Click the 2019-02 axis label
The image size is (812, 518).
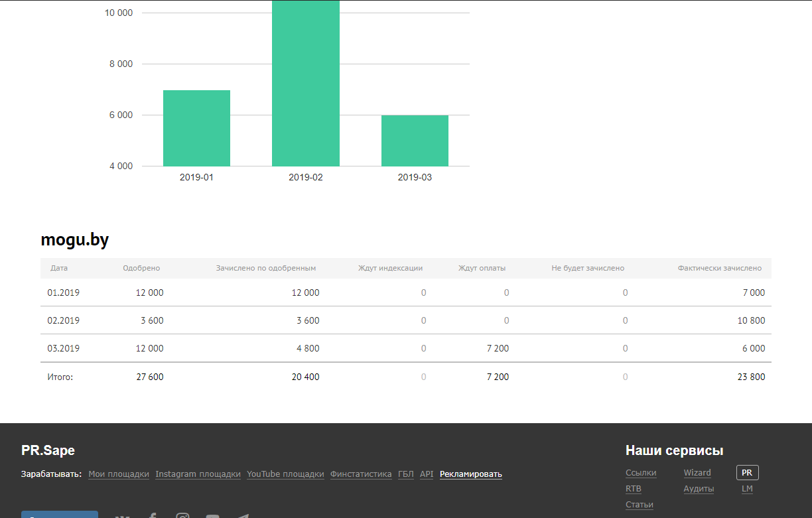tap(306, 178)
